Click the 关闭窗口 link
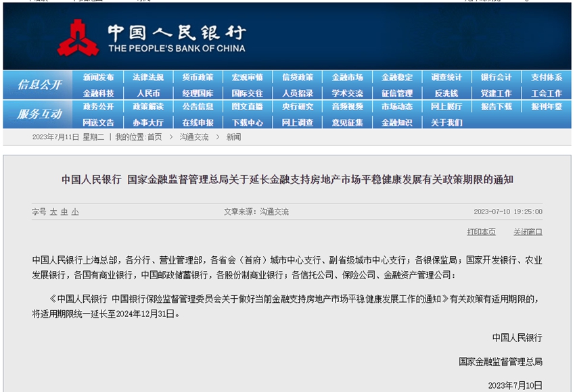Image resolution: width=575 pixels, height=392 pixels. click(528, 232)
